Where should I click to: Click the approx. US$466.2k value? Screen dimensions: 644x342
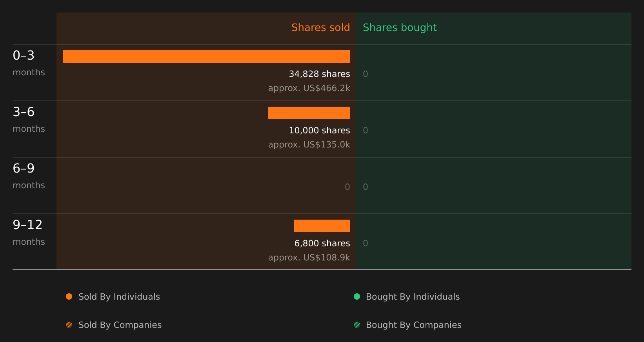coord(309,88)
